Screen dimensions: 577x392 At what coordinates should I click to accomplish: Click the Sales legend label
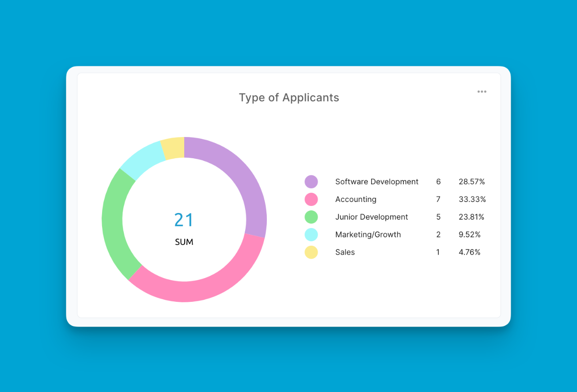tap(345, 252)
